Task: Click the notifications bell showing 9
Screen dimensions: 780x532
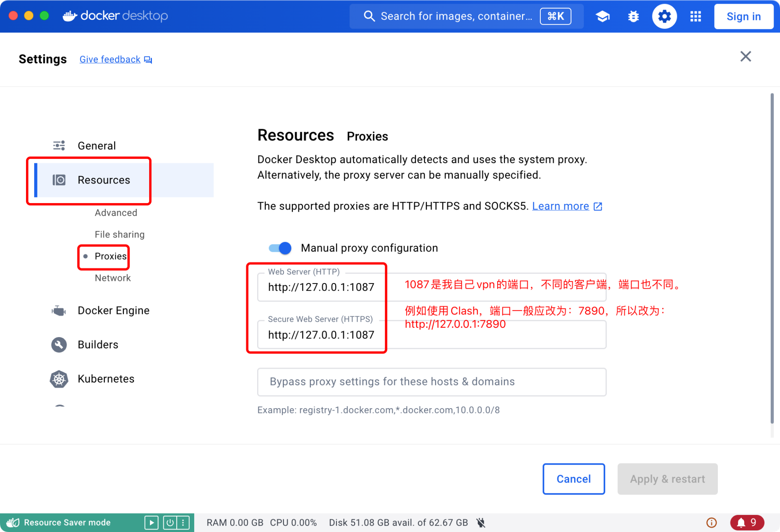Action: [747, 522]
